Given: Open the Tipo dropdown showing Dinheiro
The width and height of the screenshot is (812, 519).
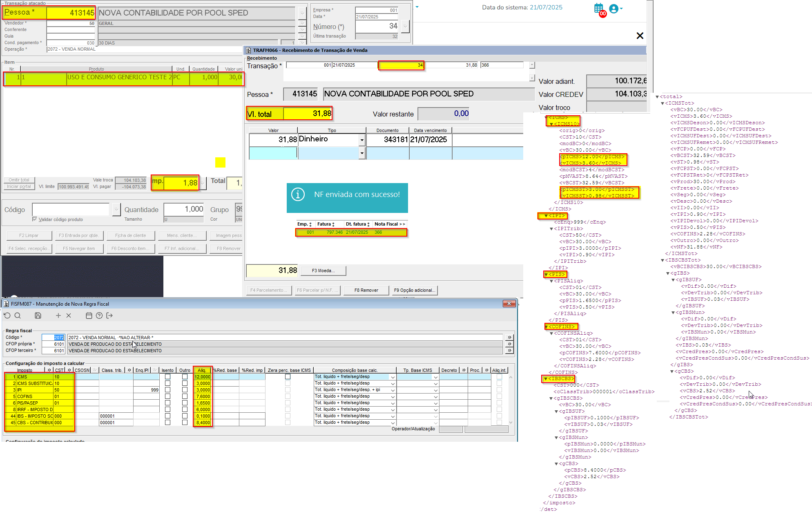Looking at the screenshot, I should 362,140.
